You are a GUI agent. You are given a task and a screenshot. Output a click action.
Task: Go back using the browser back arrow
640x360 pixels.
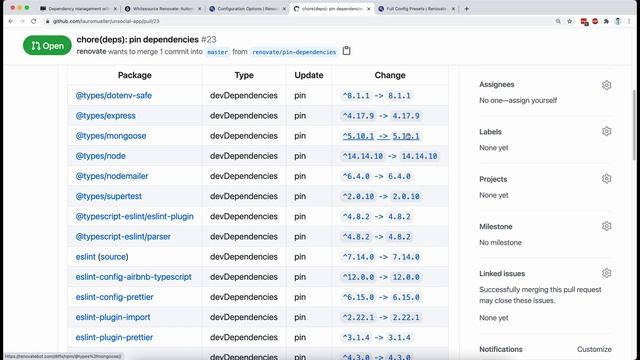tap(11, 21)
